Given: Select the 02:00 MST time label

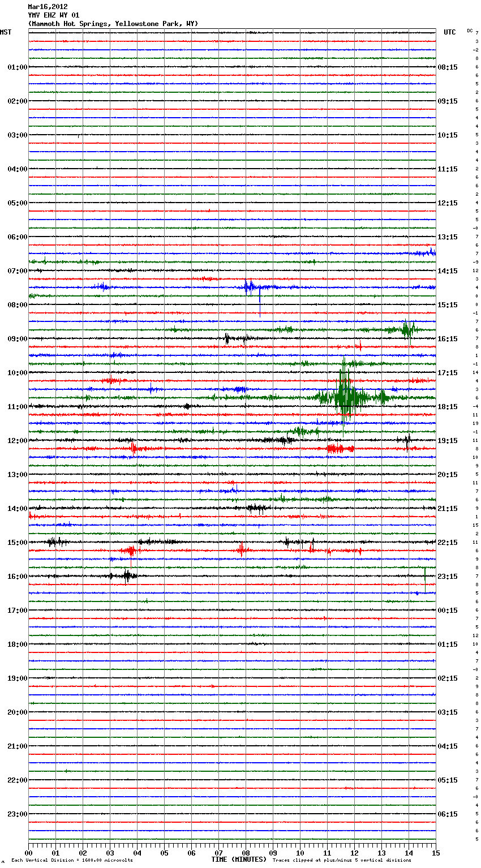Looking at the screenshot, I should coord(17,101).
